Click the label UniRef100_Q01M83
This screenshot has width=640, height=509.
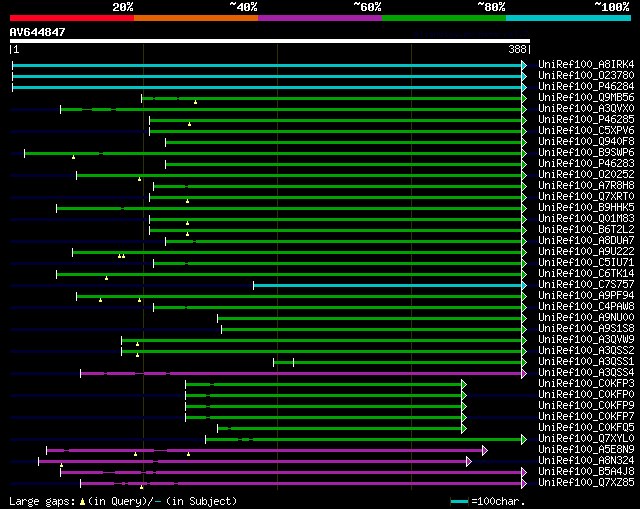coord(586,219)
